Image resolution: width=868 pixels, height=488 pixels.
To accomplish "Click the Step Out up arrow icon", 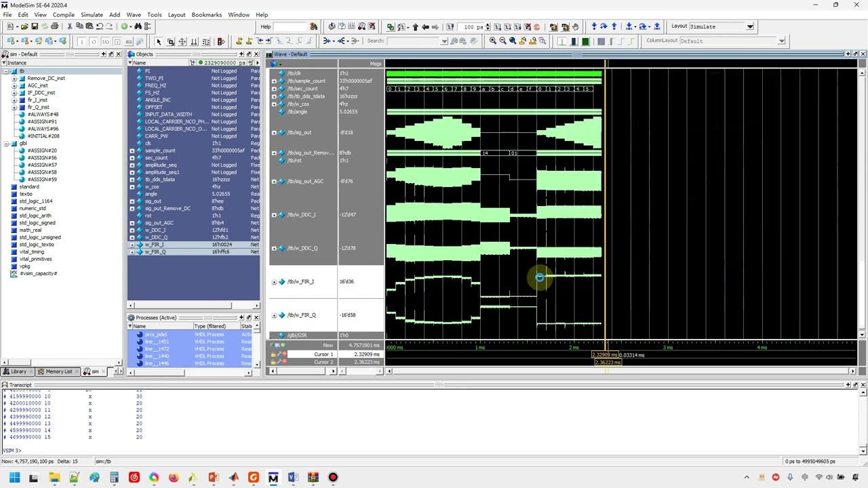I will 614,26.
